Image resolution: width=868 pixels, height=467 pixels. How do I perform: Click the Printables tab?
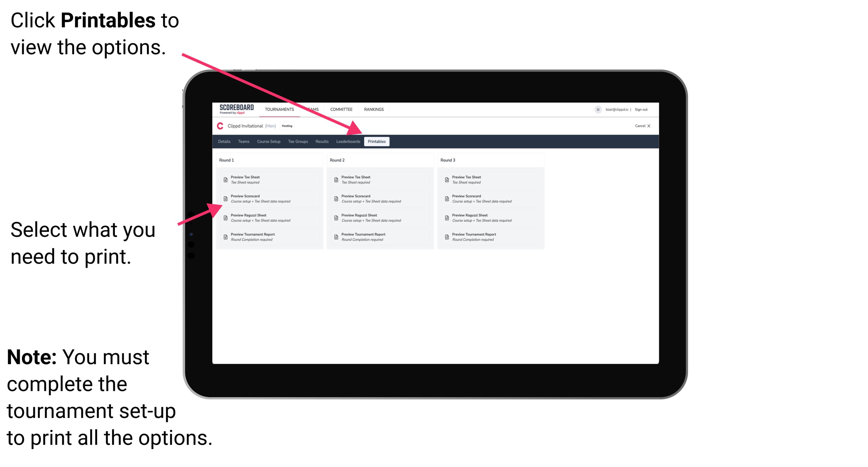coord(377,142)
